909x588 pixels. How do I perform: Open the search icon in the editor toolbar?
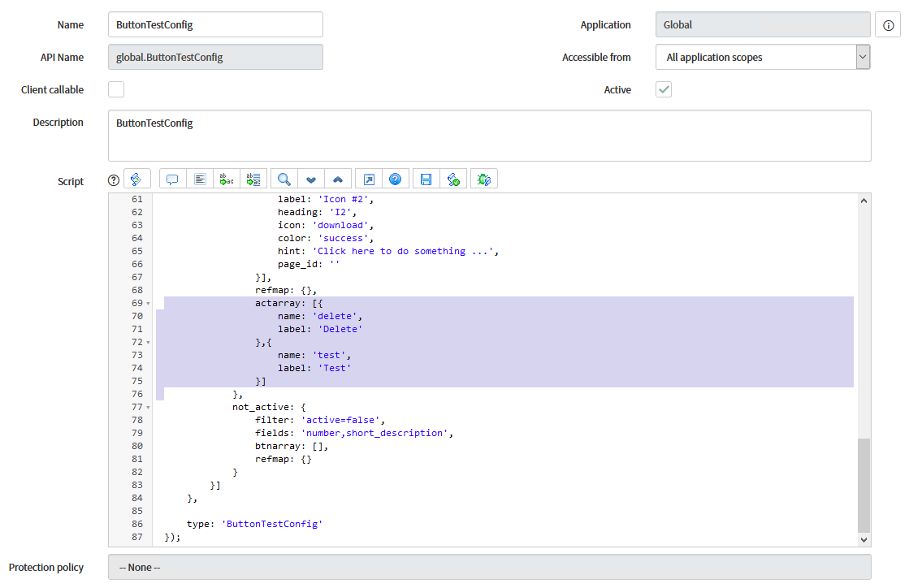point(284,178)
